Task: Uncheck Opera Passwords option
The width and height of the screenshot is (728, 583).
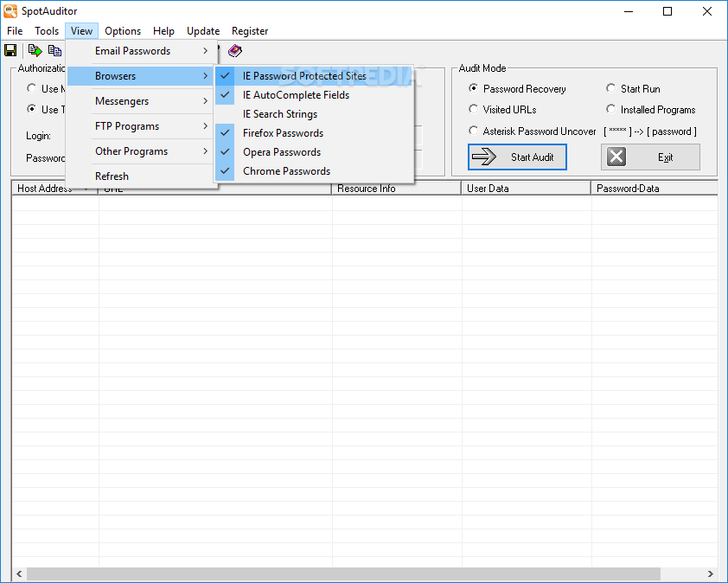Action: point(315,152)
